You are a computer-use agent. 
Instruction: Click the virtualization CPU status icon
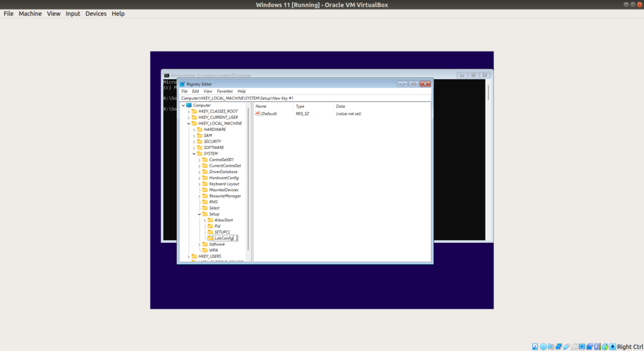point(597,347)
